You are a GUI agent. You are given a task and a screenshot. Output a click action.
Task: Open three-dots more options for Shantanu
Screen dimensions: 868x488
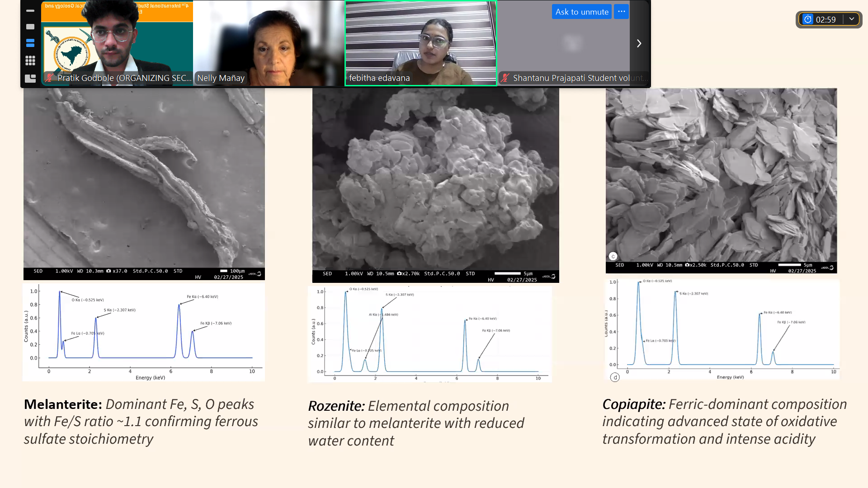622,12
